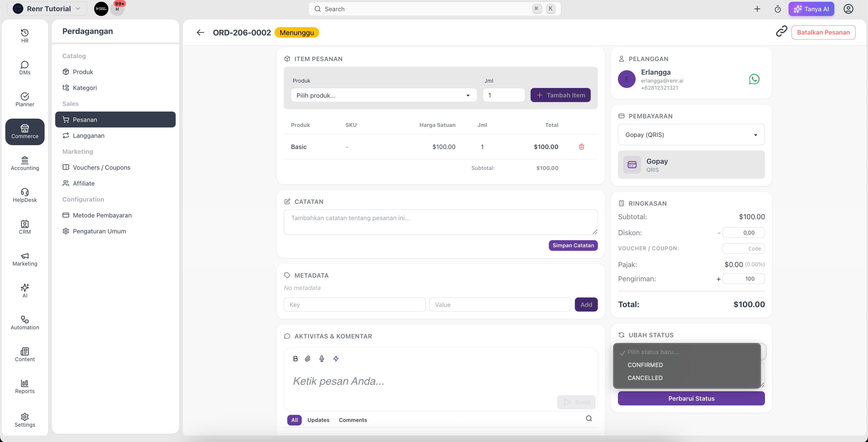Switch to the Comments tab
The width and height of the screenshot is (868, 442).
[x=353, y=420]
